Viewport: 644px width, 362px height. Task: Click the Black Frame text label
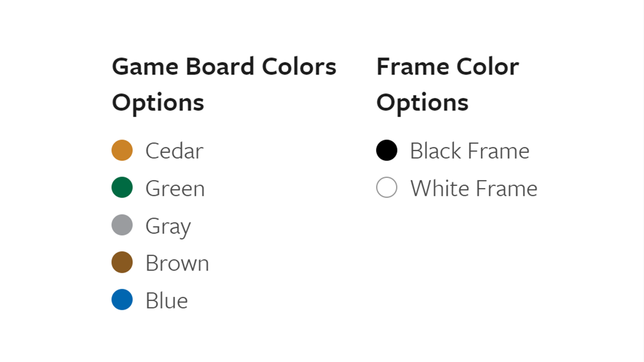pyautogui.click(x=470, y=151)
